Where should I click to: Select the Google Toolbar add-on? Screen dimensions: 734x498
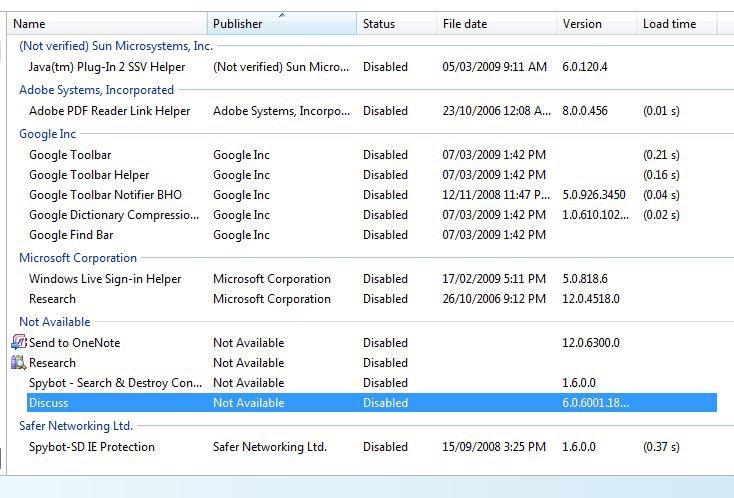[372, 155]
